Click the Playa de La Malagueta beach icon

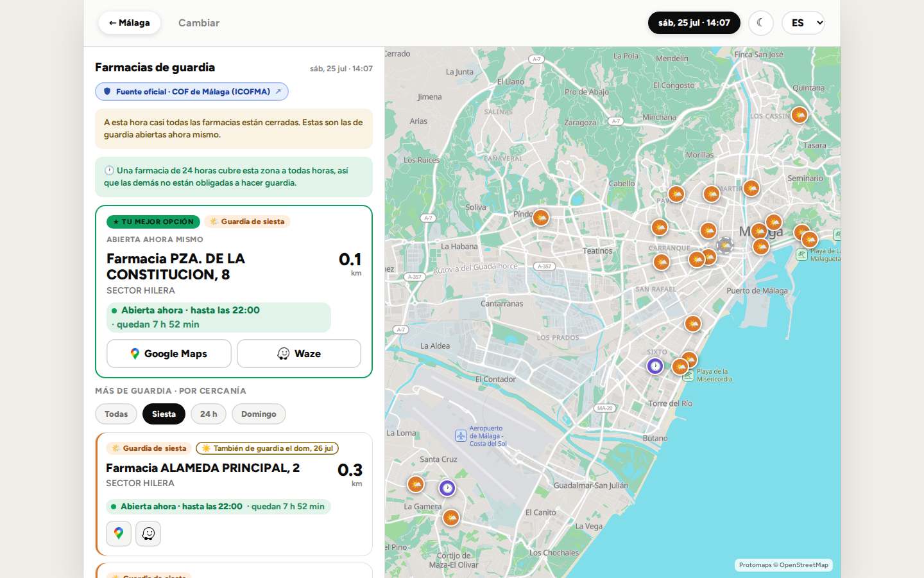tap(801, 255)
